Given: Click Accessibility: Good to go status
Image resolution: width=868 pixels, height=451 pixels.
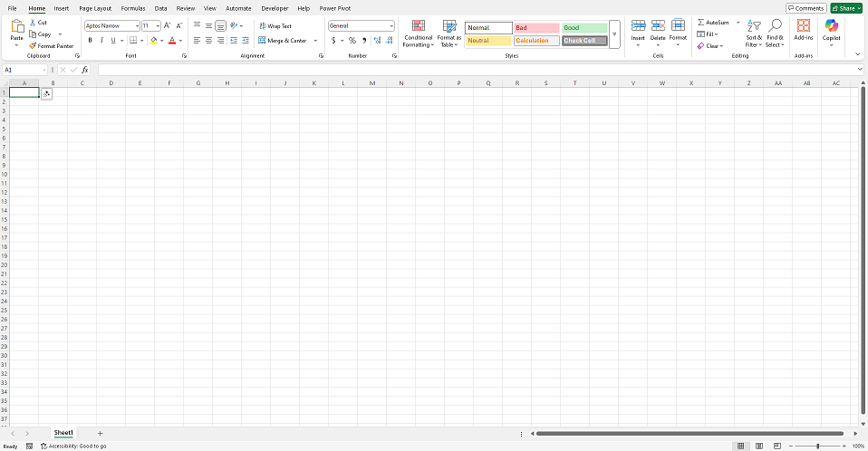Looking at the screenshot, I should (73, 446).
